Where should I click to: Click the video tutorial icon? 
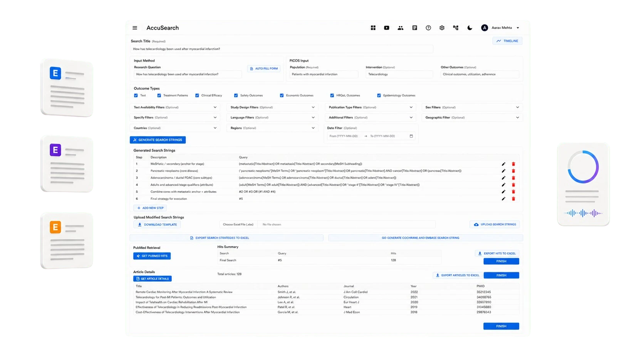click(x=387, y=28)
